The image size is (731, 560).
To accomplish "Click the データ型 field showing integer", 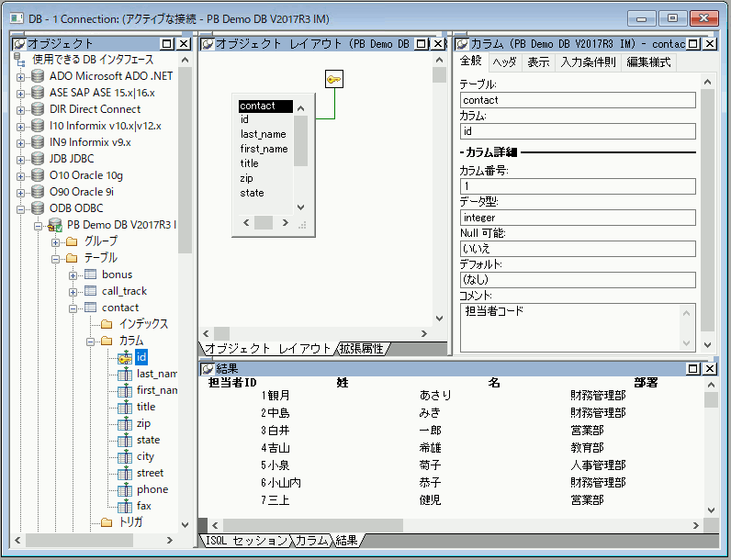I will 578,218.
